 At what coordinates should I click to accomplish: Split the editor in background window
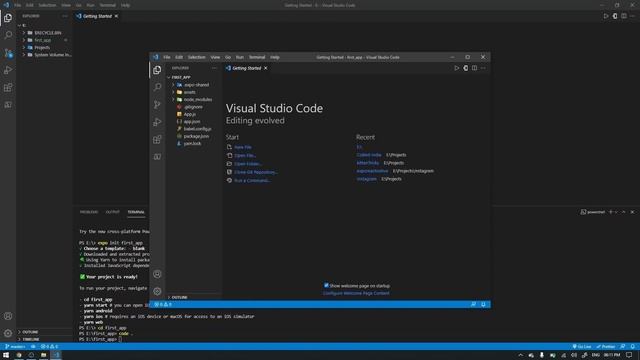point(624,16)
